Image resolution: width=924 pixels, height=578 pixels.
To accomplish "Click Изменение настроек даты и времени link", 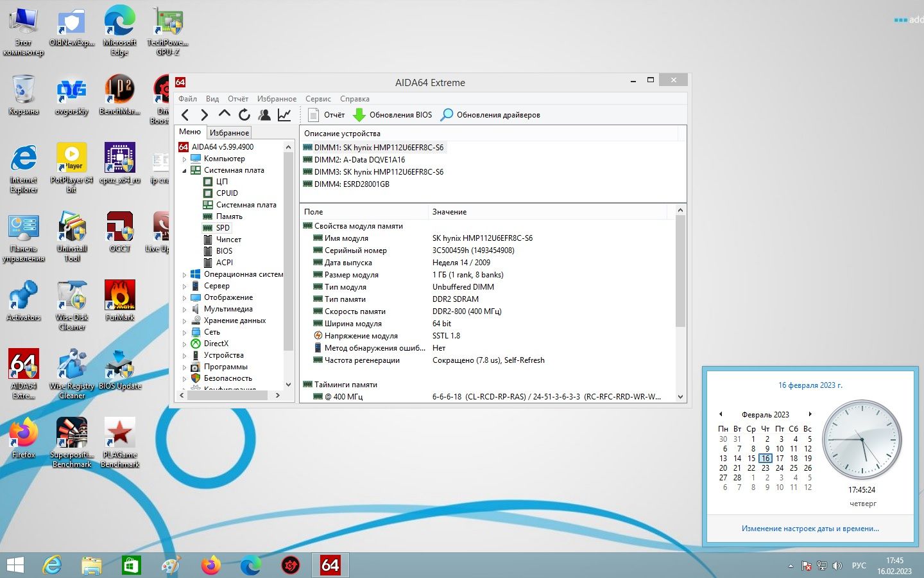I will click(810, 529).
